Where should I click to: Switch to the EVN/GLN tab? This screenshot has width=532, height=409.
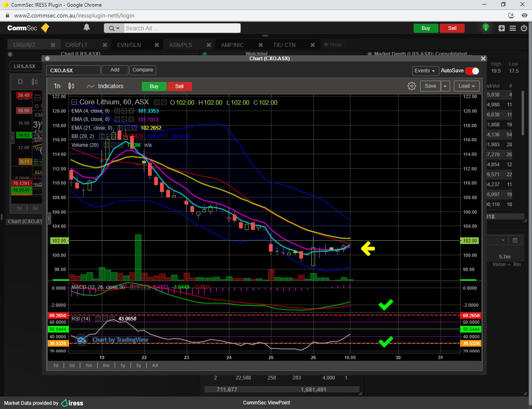(129, 45)
